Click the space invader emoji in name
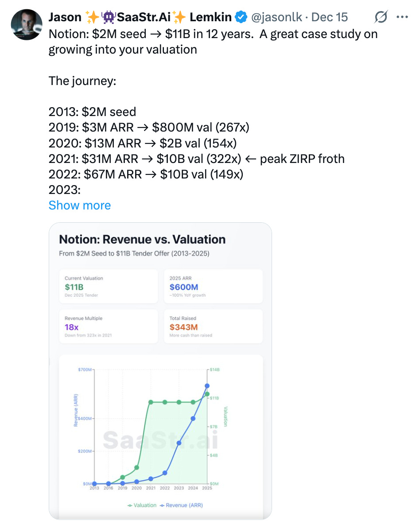This screenshot has height=527, width=420. (x=108, y=18)
